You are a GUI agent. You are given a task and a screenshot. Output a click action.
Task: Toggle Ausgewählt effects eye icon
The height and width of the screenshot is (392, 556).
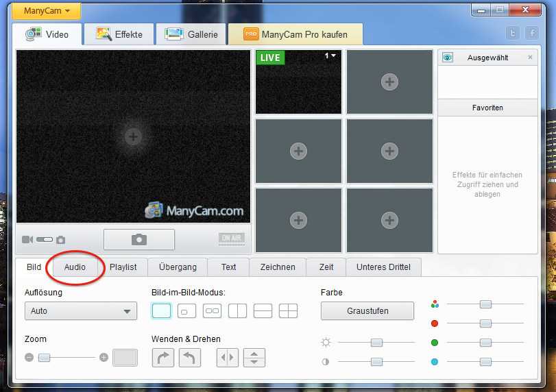[x=448, y=58]
